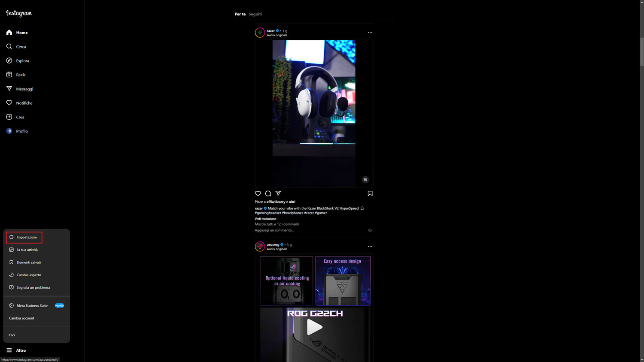Viewport: 644px width, 362px height.
Task: Open asusrog profile picture
Action: (x=260, y=247)
